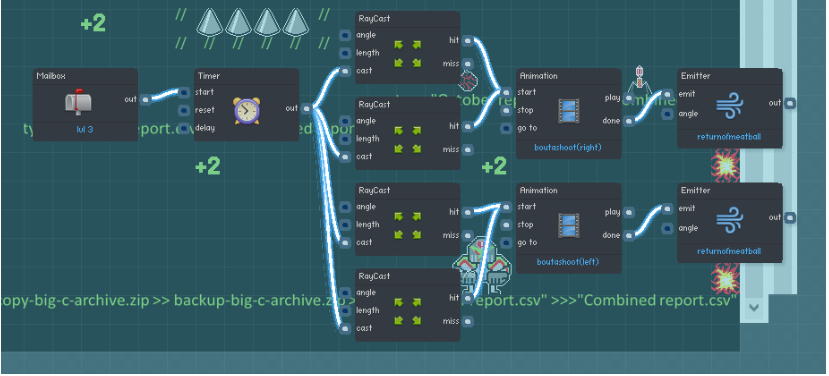Click the start port of the boutashoot(left) Animation
This screenshot has height=376, width=829.
[507, 207]
